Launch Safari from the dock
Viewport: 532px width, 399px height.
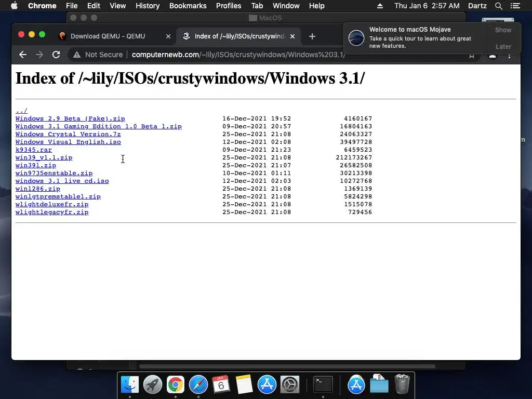coord(198,384)
